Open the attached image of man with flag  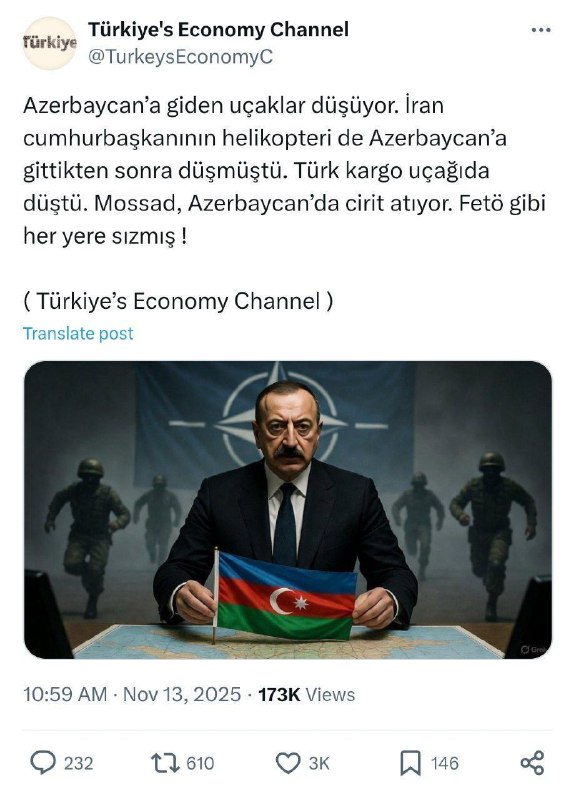(x=288, y=510)
